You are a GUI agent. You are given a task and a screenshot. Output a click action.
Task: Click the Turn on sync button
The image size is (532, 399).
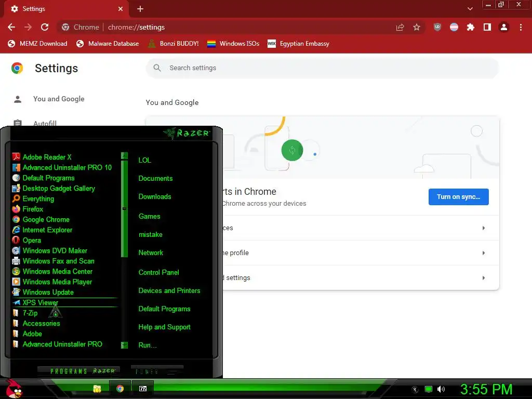[458, 197]
